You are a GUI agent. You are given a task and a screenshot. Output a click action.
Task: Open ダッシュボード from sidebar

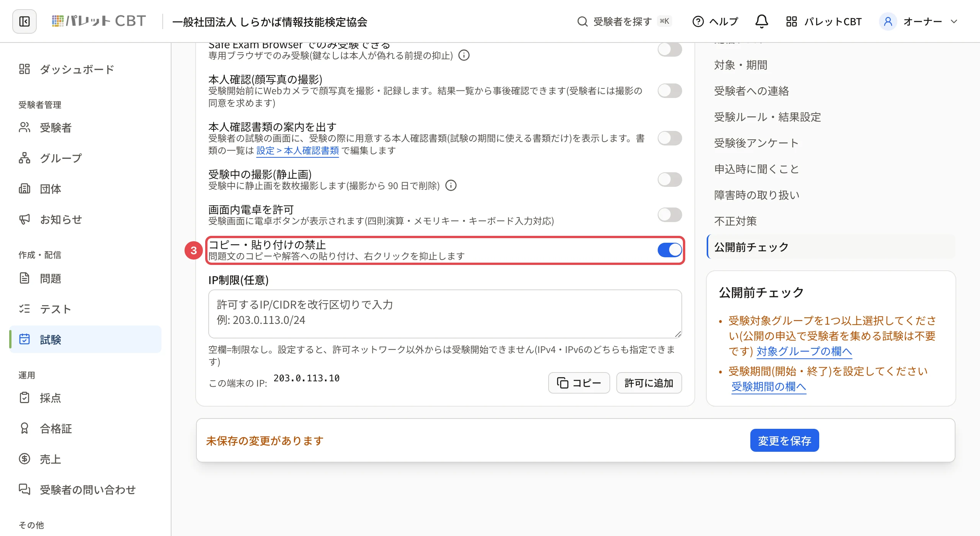tap(85, 69)
